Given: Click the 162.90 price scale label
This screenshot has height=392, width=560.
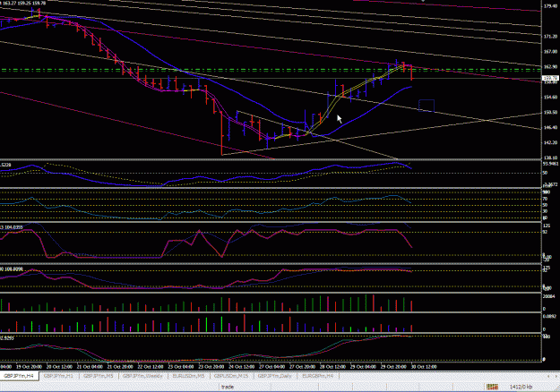Looking at the screenshot, I should 550,67.
